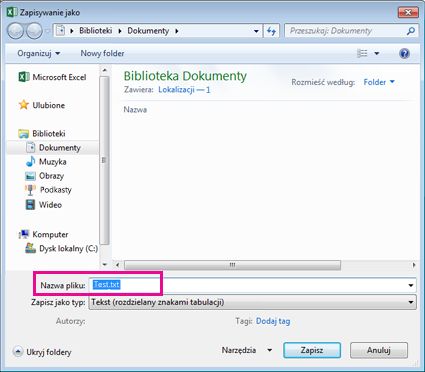The height and width of the screenshot is (372, 425).
Task: Click the navigation pane scroll up arrow
Action: pos(105,71)
